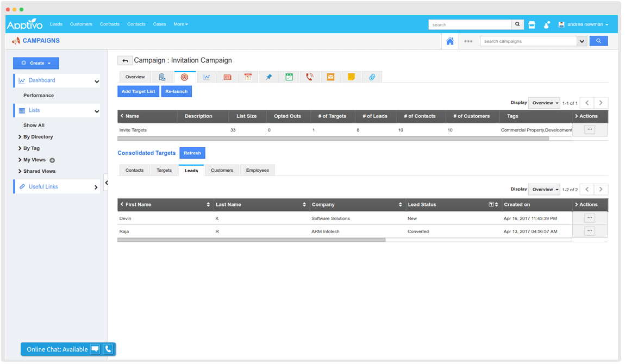The height and width of the screenshot is (364, 625).
Task: Click the yellow Notes icon tab
Action: pos(352,77)
